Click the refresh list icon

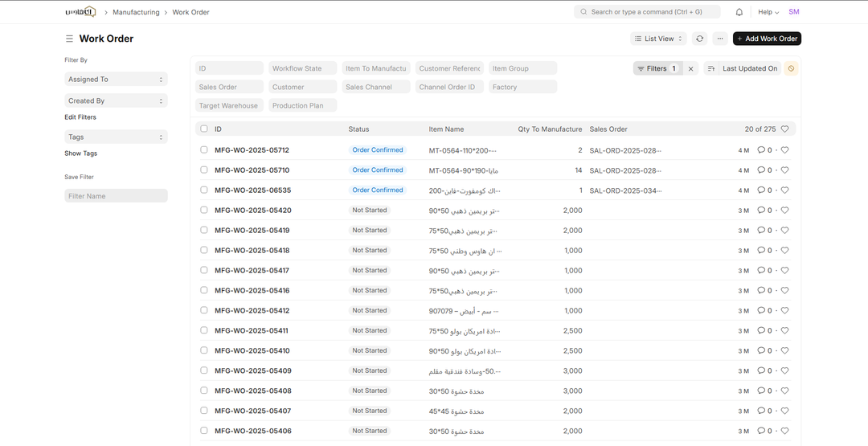tap(700, 39)
